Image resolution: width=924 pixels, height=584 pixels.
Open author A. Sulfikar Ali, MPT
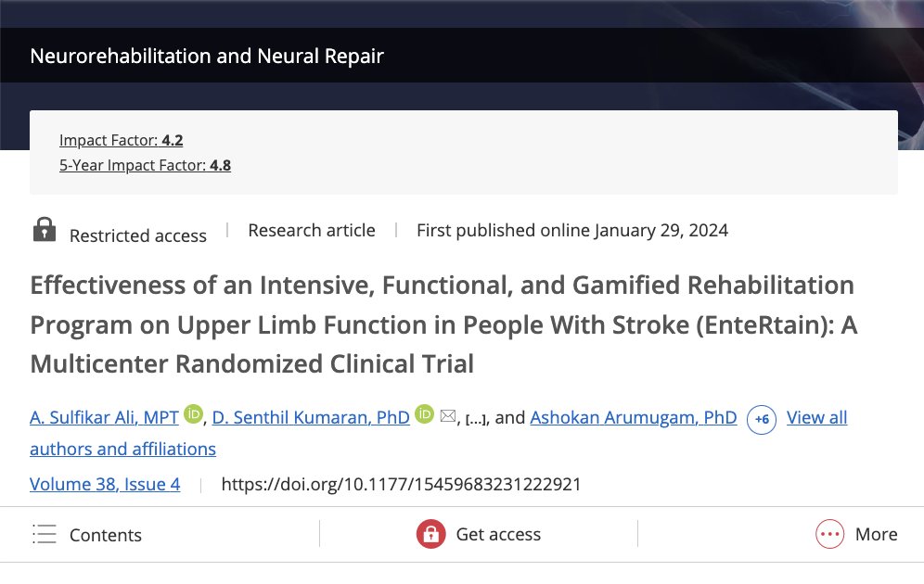[x=104, y=417]
